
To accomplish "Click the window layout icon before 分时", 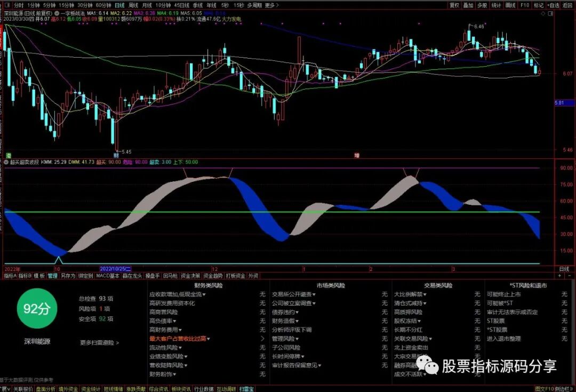I will tap(7, 5).
